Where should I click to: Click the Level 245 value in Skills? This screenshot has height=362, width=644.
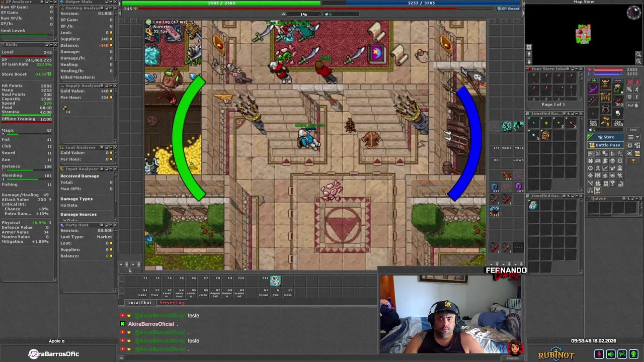tap(48, 52)
